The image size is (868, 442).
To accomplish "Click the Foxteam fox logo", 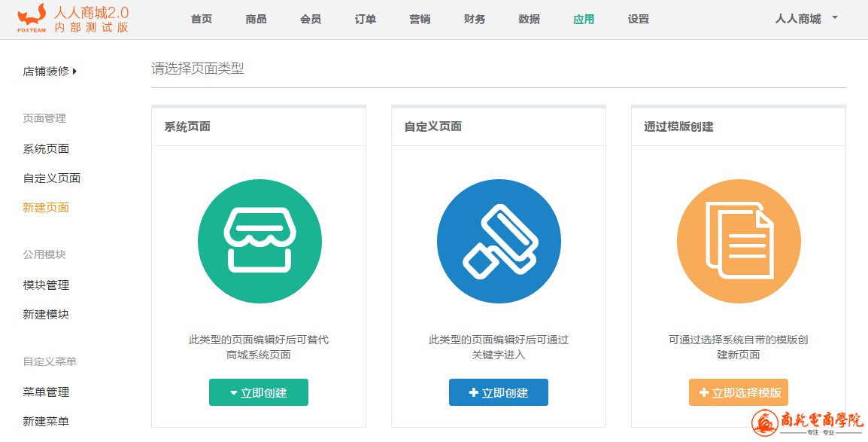I will click(x=32, y=18).
